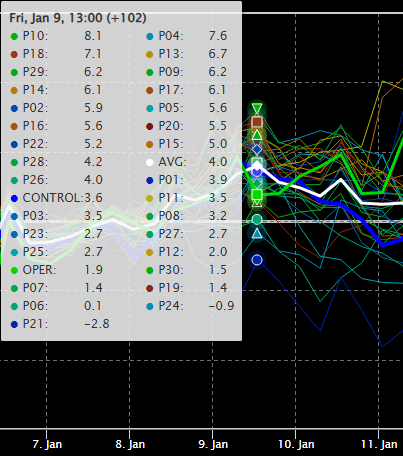Click the CONTROL legend dot in tooltip
The width and height of the screenshot is (403, 456).
14,198
